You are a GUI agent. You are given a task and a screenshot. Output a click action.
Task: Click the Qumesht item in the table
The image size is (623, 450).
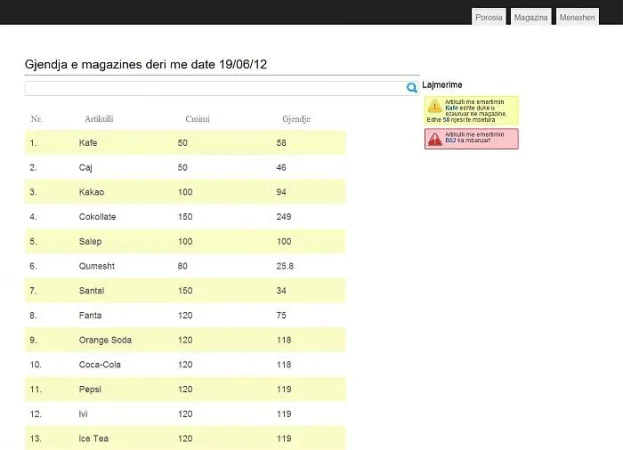[96, 266]
